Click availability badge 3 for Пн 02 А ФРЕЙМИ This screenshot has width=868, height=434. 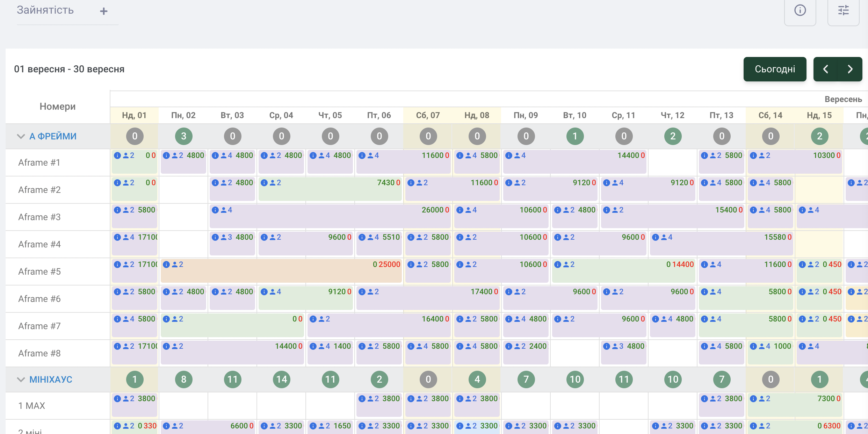tap(183, 136)
